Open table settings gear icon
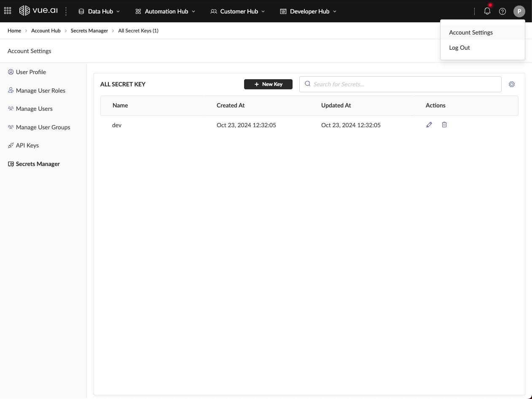Screen dimensions: 532x399 point(512,84)
